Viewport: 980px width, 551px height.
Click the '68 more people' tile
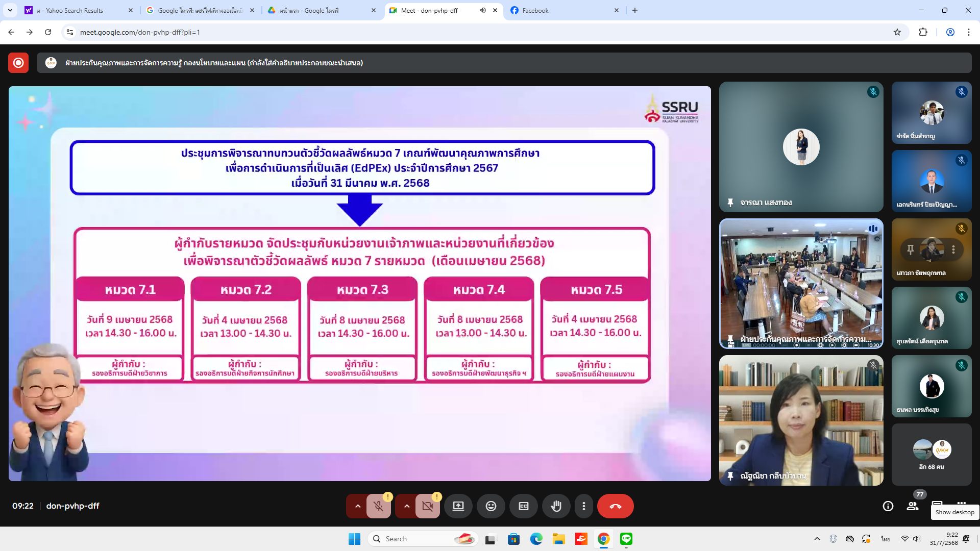[x=931, y=454]
